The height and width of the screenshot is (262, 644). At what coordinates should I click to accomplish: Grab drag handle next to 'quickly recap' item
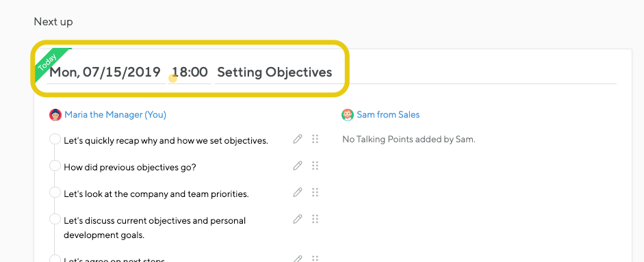click(315, 140)
